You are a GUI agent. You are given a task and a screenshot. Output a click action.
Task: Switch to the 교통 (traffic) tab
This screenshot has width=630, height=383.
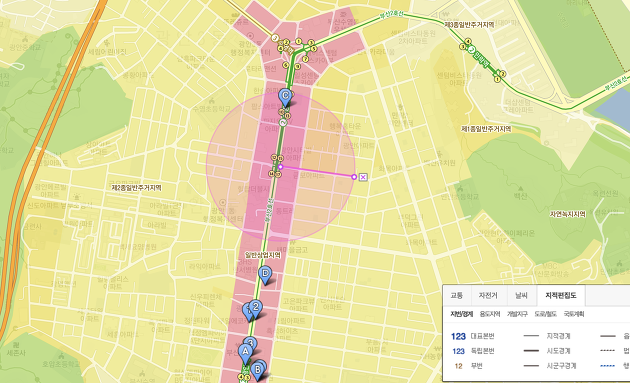tap(456, 295)
